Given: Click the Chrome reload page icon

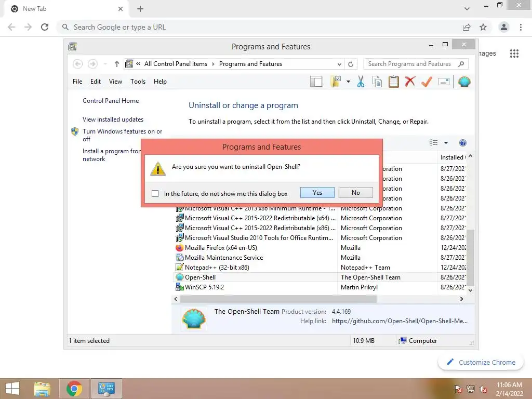Looking at the screenshot, I should point(45,27).
